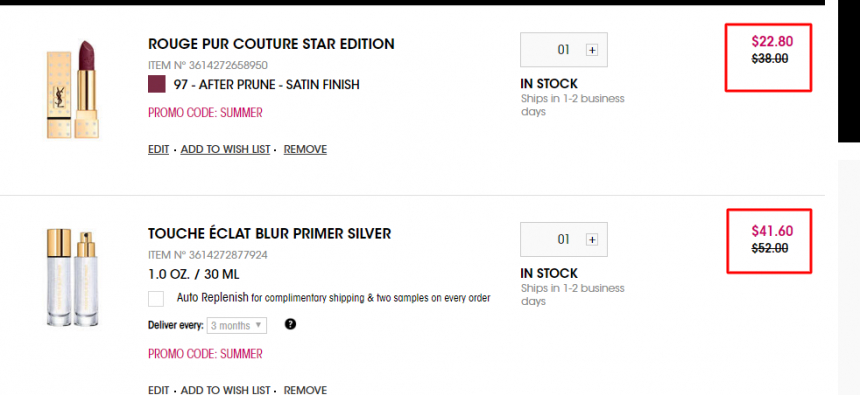Increase quantity for Touche Éclat Blur Primer
Screen dimensions: 860x395
(592, 240)
